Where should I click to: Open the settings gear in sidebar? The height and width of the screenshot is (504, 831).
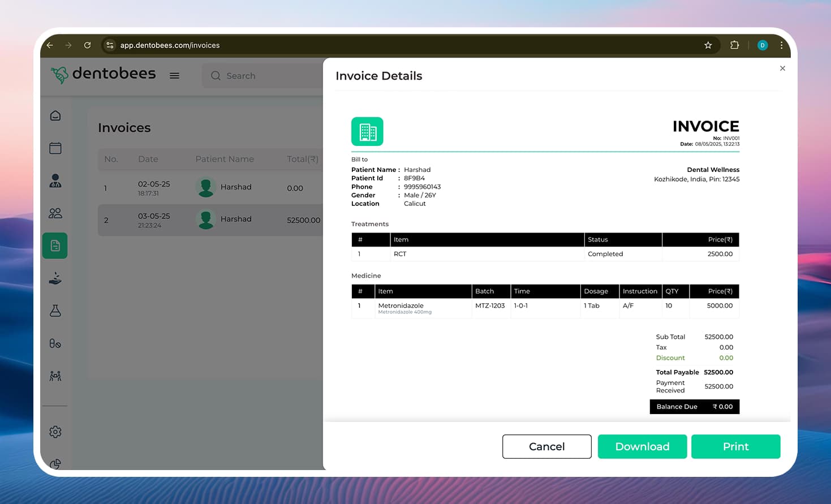tap(55, 432)
